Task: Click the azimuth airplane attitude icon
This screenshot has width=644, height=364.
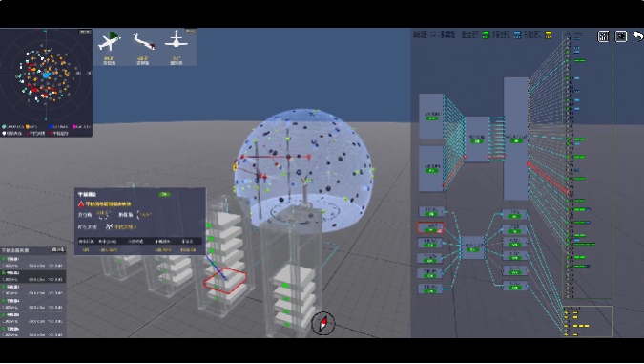Action: coord(110,41)
